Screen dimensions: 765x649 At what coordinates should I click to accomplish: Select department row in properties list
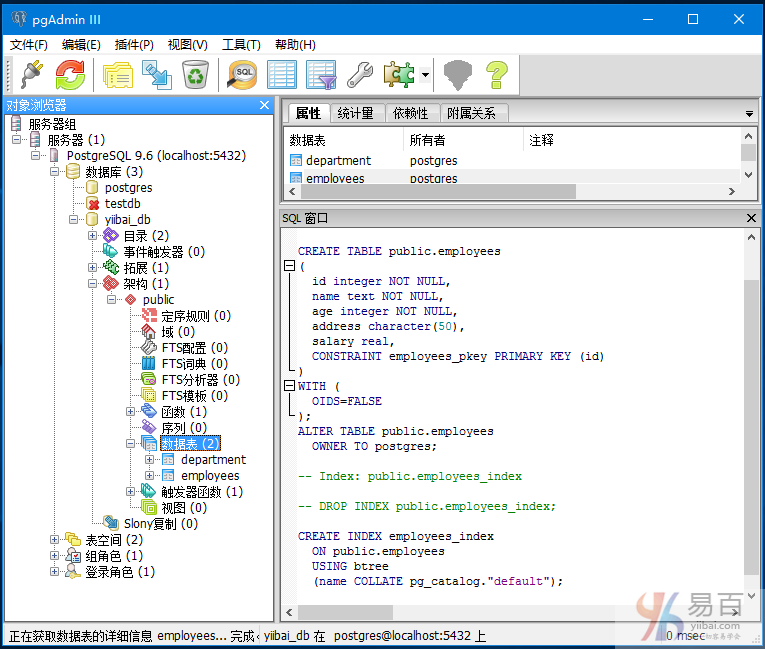pos(338,160)
